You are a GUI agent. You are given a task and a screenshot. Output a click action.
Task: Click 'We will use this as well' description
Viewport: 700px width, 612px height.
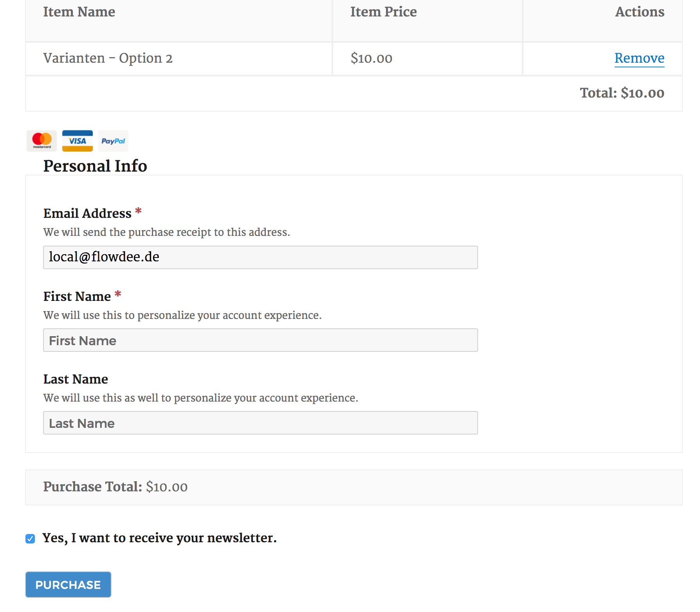[x=201, y=398]
